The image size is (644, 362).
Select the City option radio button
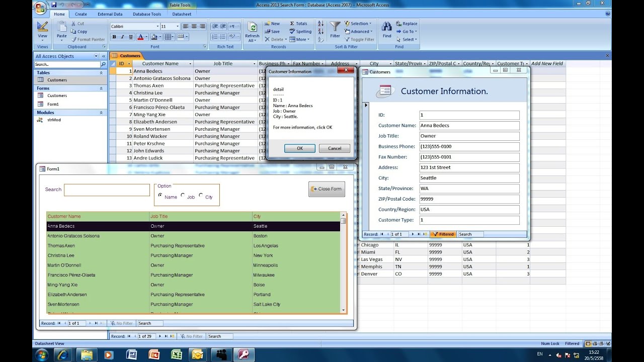point(201,195)
